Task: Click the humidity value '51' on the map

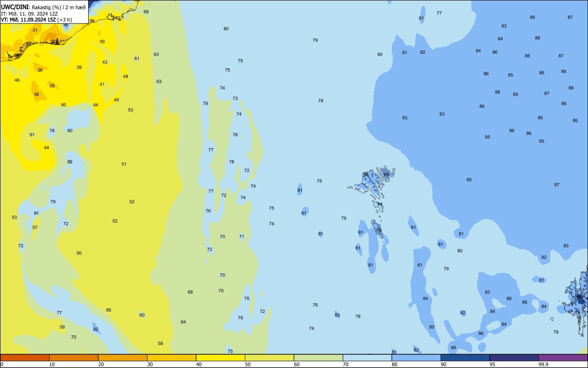Action: (x=124, y=164)
